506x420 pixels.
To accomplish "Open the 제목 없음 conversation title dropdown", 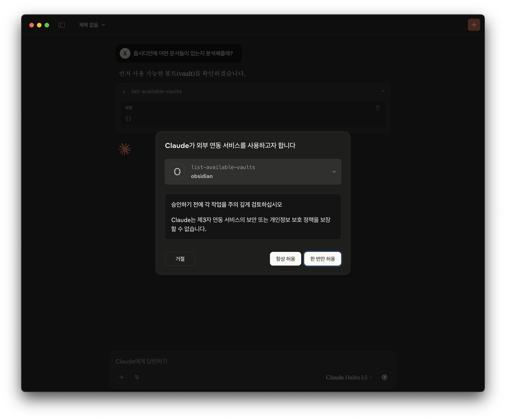I will coord(92,25).
